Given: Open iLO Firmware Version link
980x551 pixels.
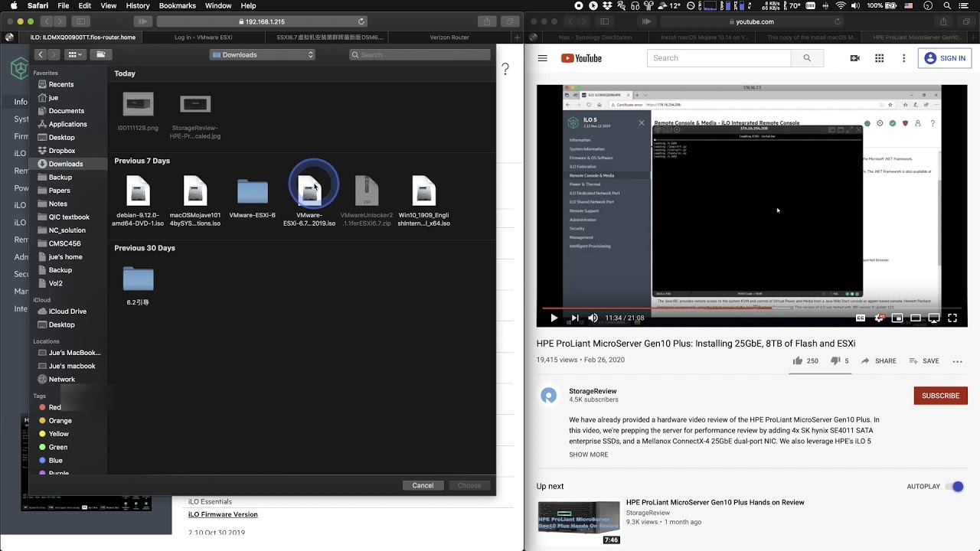Looking at the screenshot, I should point(223,514).
